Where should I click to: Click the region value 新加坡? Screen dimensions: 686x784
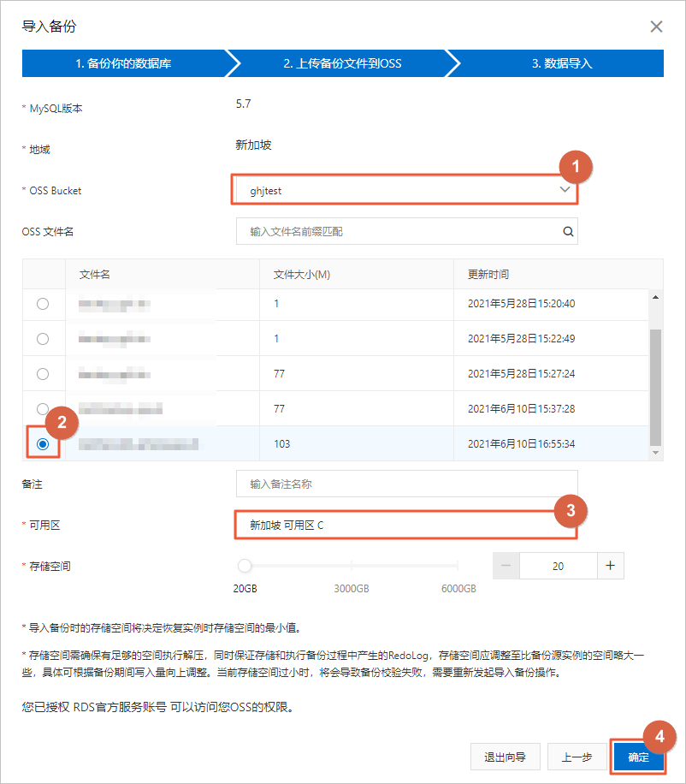click(254, 145)
